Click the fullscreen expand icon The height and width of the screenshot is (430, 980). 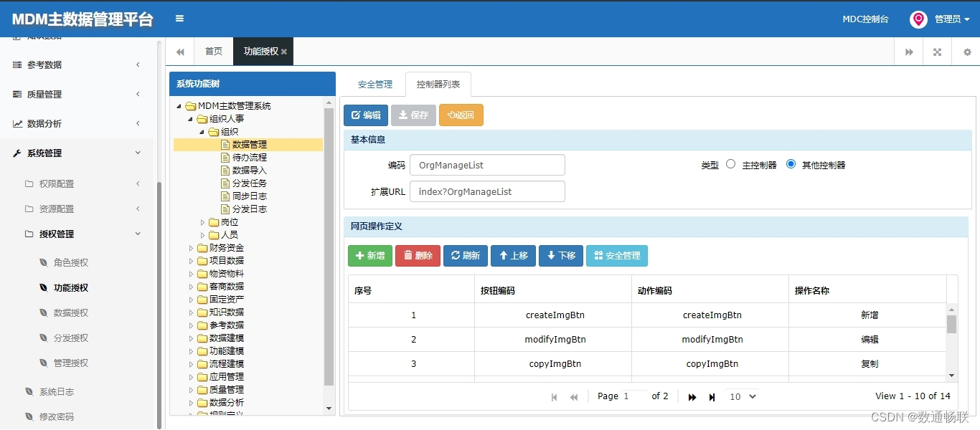coord(937,52)
